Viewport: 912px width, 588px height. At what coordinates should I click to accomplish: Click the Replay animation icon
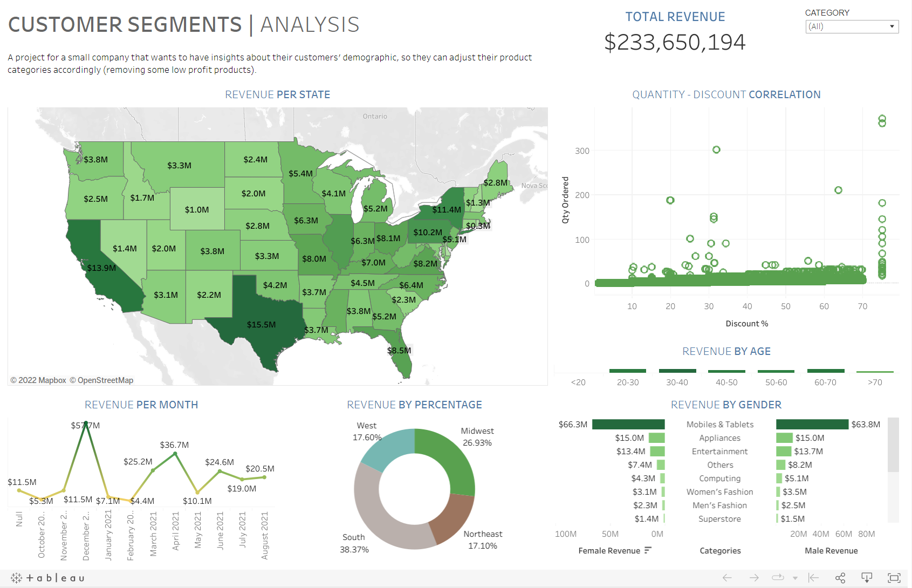click(x=777, y=578)
